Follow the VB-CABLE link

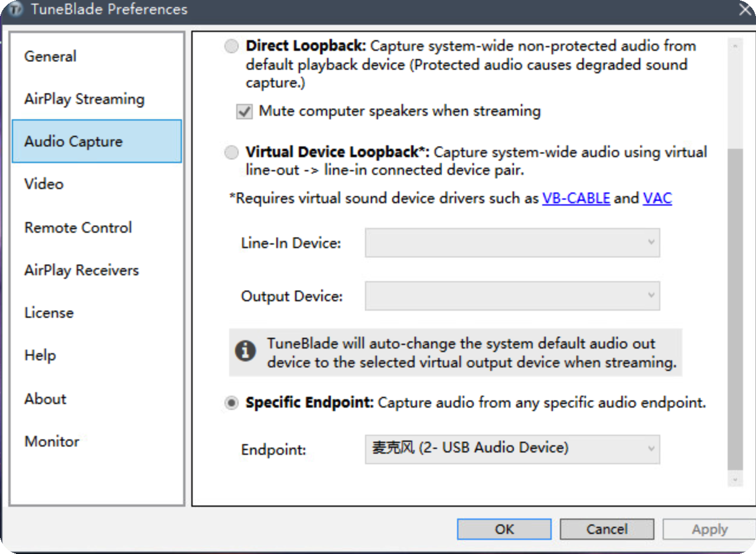[x=576, y=198]
